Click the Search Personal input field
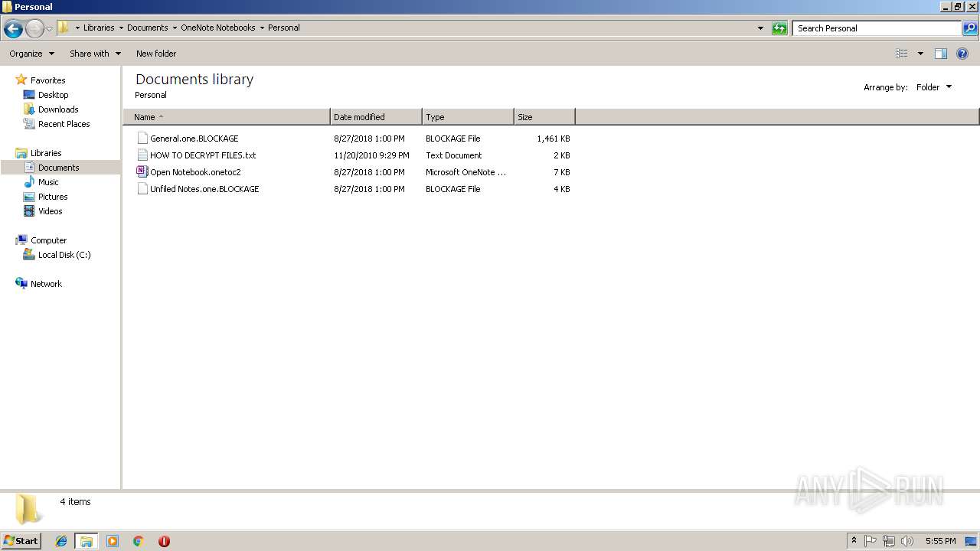This screenshot has height=551, width=980. pos(877,28)
